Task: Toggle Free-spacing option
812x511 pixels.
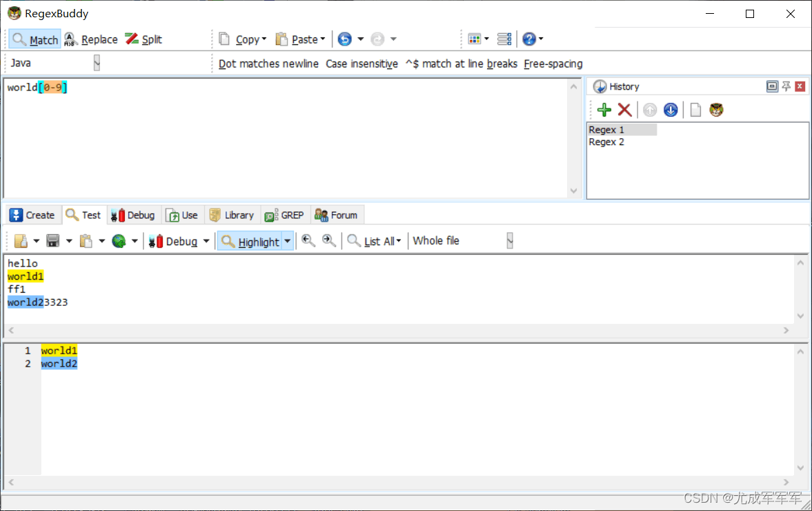Action: coord(553,64)
